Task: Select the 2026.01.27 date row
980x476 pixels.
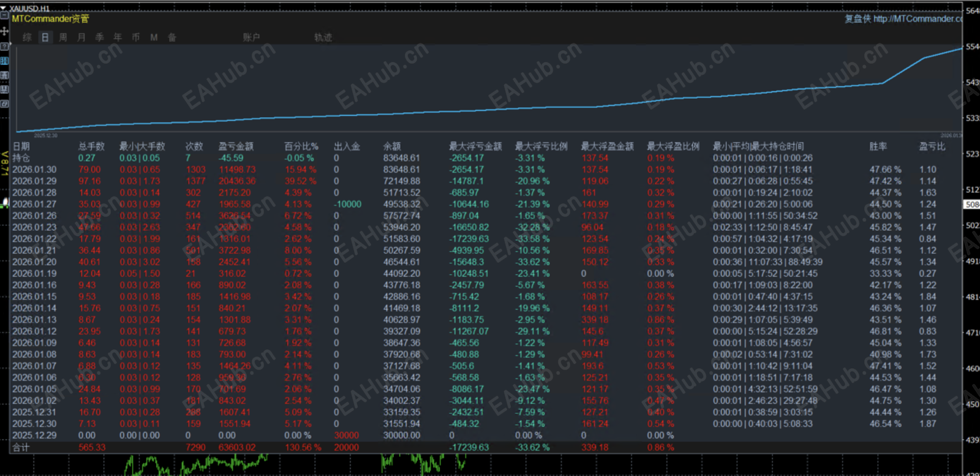Action: pyautogui.click(x=34, y=204)
